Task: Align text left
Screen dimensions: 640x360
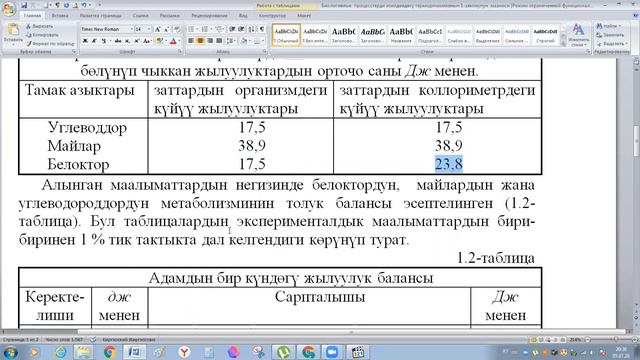Action: [191, 41]
